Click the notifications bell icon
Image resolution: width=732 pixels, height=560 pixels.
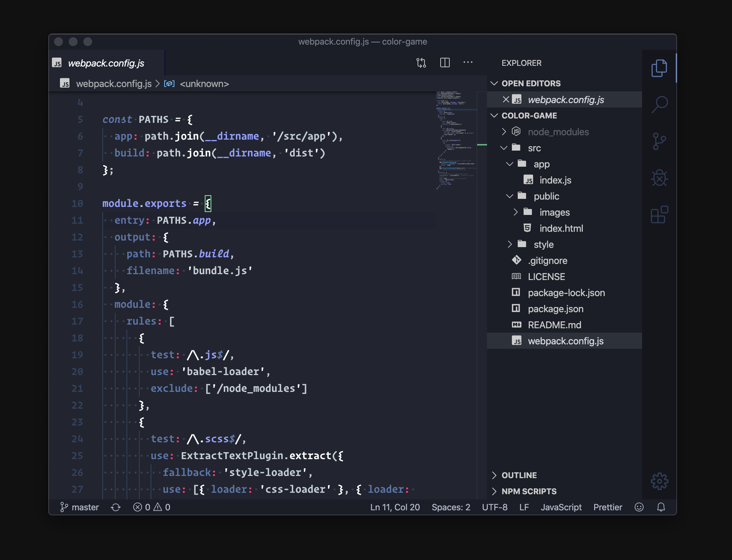coord(661,507)
